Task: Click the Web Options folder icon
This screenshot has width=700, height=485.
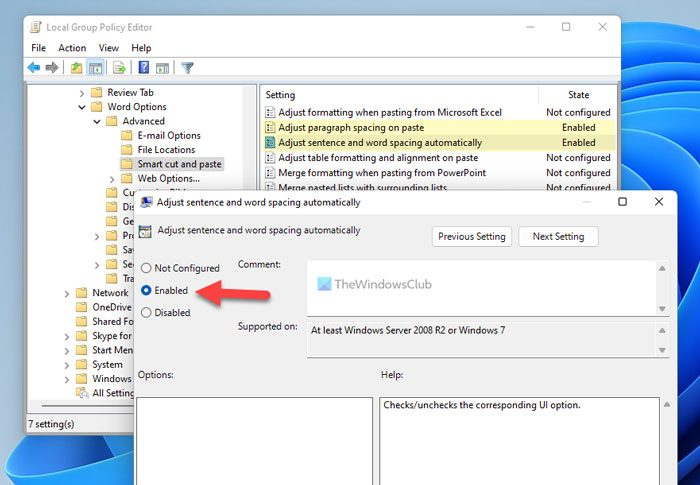Action: [x=127, y=178]
